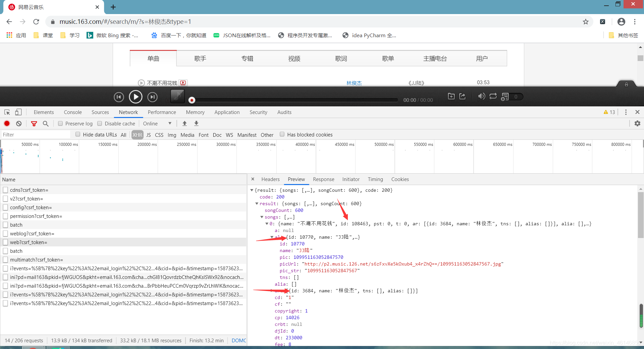
Task: Open Network settings gear
Action: (637, 123)
